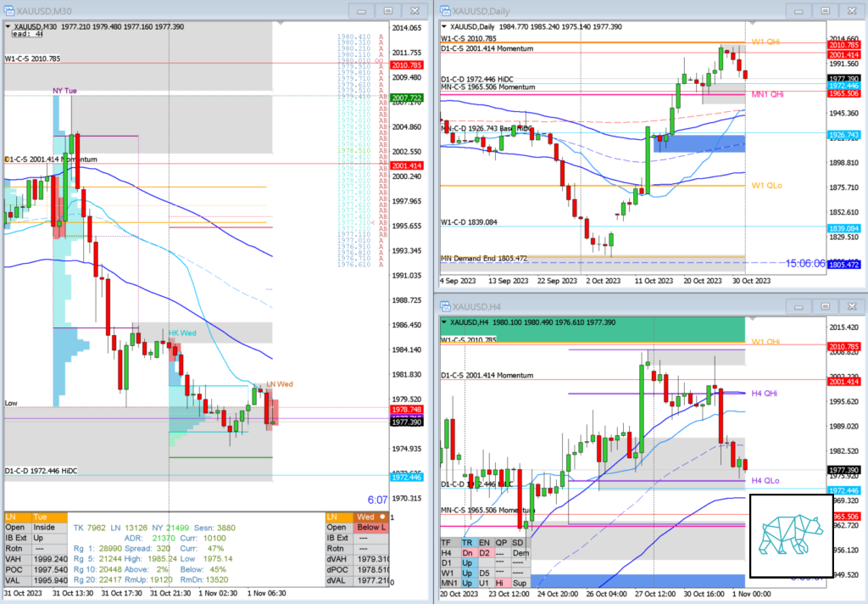Expand the triangle beside XAUUSD,Daily chart header
Viewport: 868px width, 604px height.
coord(444,26)
